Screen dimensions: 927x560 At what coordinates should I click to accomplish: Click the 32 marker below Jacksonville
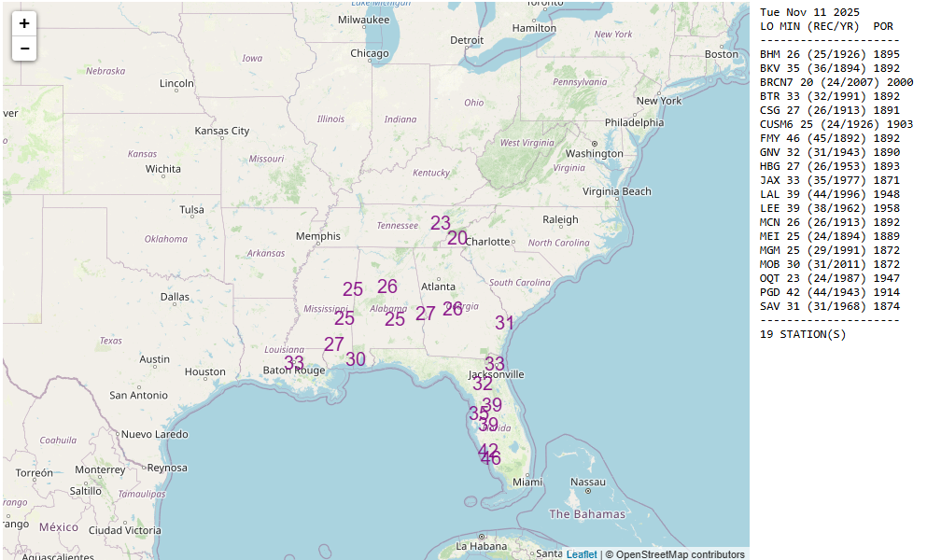click(x=483, y=384)
